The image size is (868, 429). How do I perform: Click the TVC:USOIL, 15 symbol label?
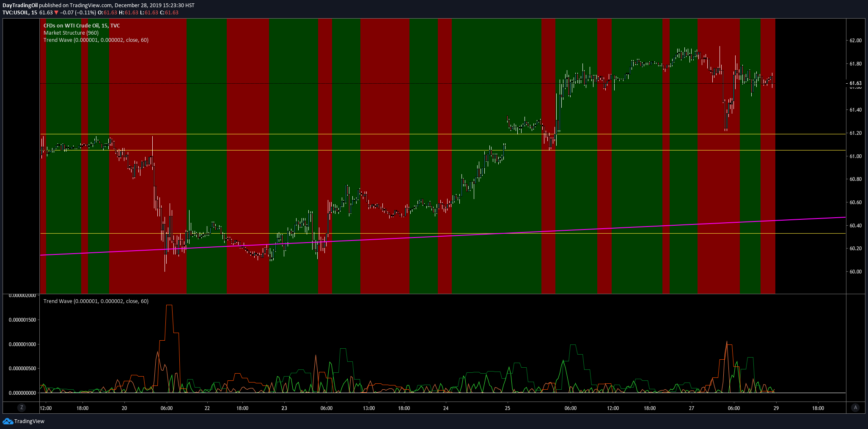click(20, 13)
